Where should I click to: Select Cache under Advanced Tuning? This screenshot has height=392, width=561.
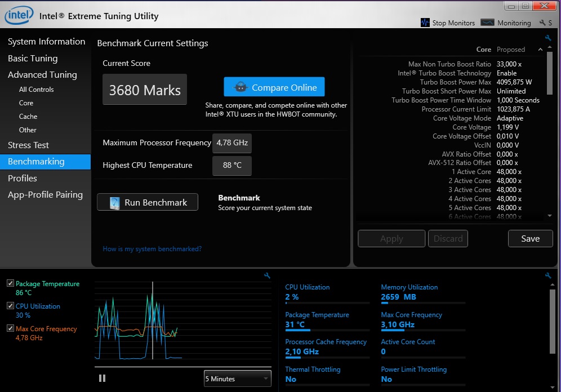click(28, 117)
